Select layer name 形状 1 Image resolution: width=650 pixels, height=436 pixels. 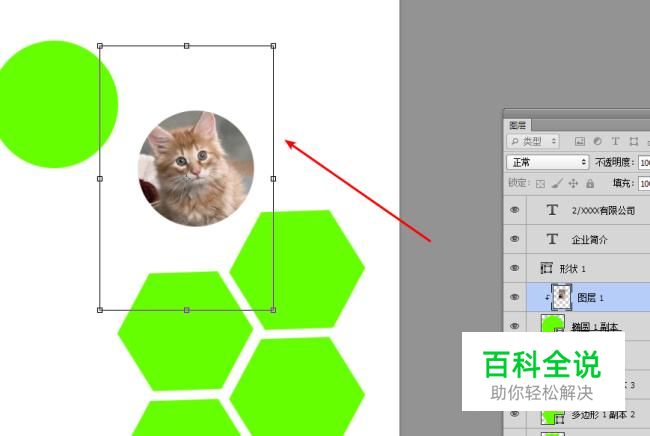click(572, 269)
